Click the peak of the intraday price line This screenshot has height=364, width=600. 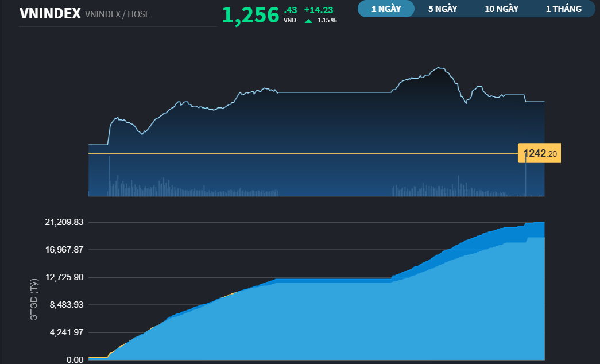tap(439, 68)
